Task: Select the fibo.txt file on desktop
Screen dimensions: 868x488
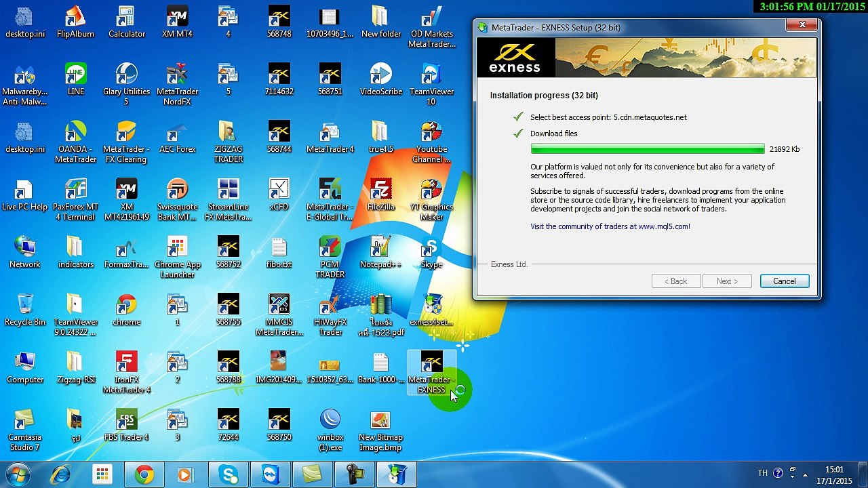Action: point(279,252)
